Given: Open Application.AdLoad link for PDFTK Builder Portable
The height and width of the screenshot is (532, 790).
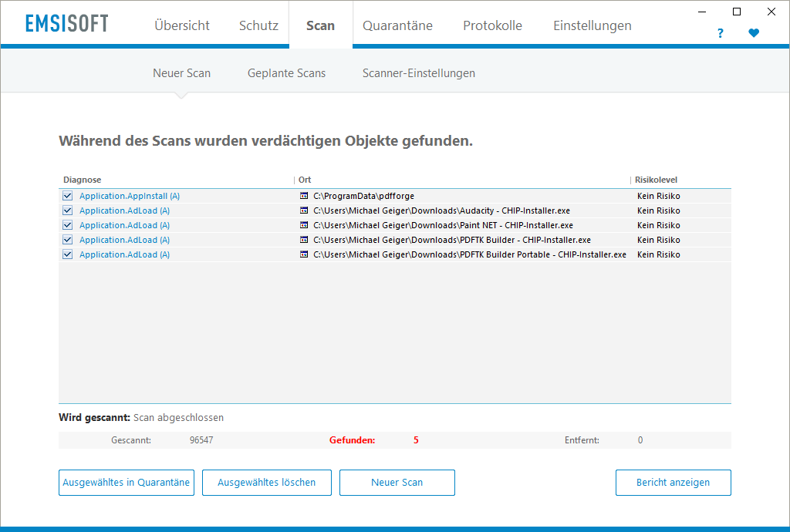Looking at the screenshot, I should pos(124,254).
